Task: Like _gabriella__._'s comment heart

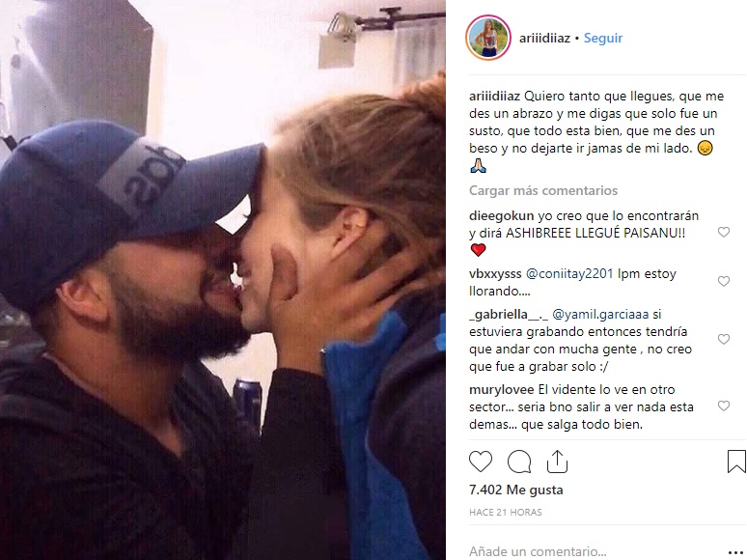Action: 724,339
